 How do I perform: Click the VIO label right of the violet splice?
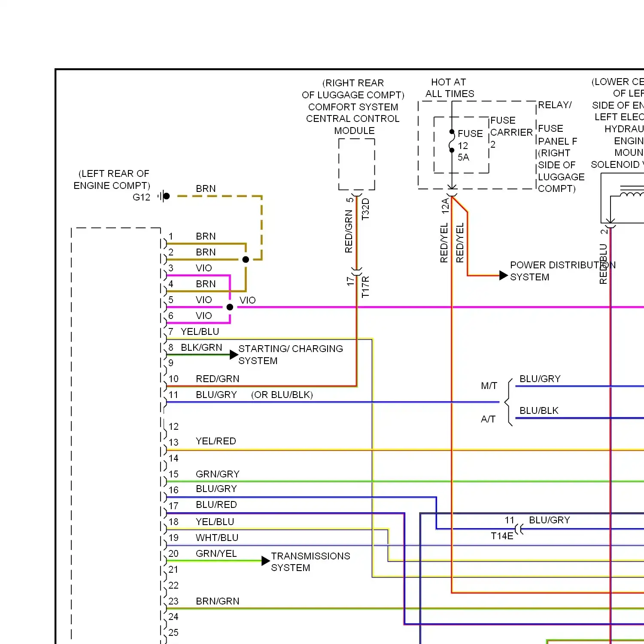pos(248,300)
